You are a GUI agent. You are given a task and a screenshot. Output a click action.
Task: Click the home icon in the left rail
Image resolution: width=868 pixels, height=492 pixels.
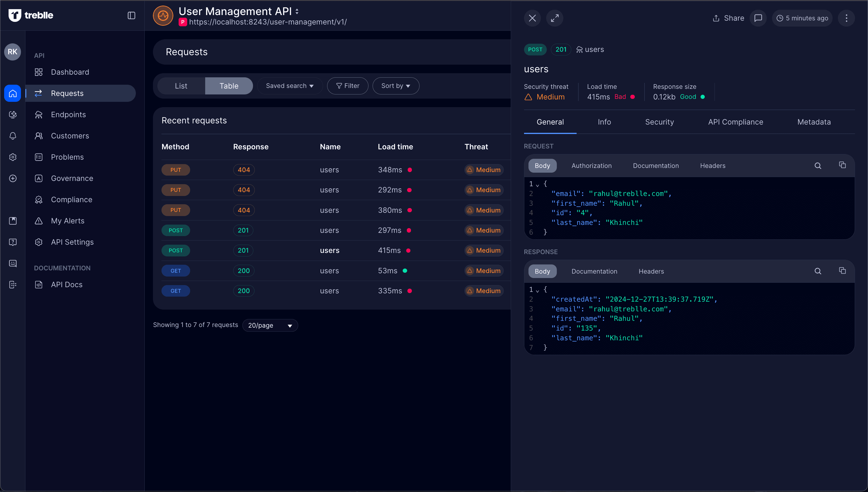pyautogui.click(x=13, y=93)
